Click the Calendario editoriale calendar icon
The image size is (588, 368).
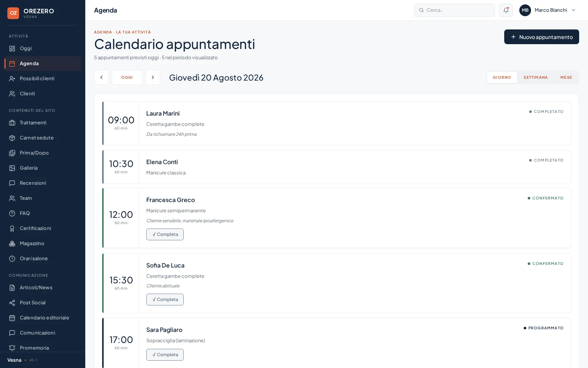pyautogui.click(x=12, y=318)
